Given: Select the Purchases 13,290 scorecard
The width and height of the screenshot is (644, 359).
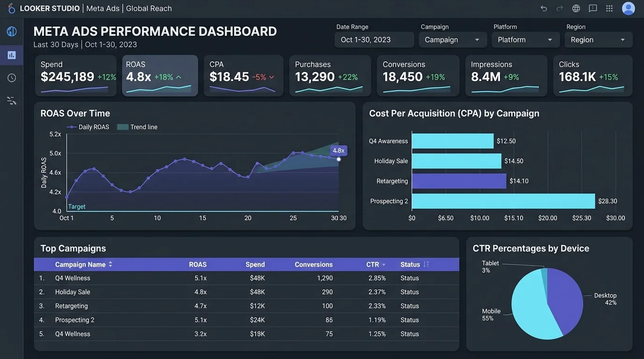Looking at the screenshot, I should point(330,76).
